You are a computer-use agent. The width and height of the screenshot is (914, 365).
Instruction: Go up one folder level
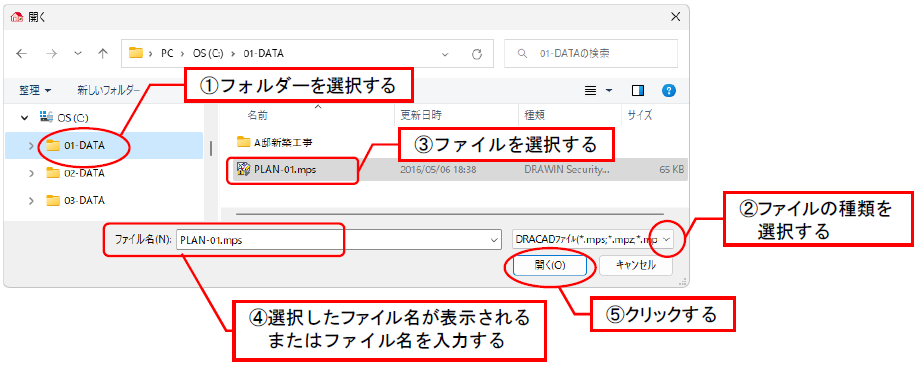coord(103,54)
